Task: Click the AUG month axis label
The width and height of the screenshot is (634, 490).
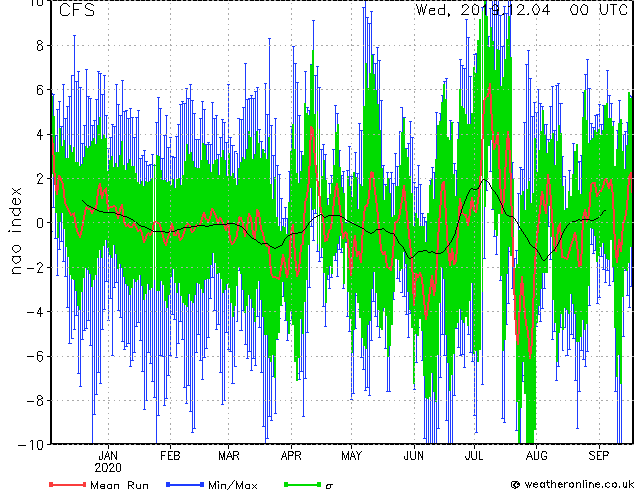Action: pyautogui.click(x=537, y=456)
